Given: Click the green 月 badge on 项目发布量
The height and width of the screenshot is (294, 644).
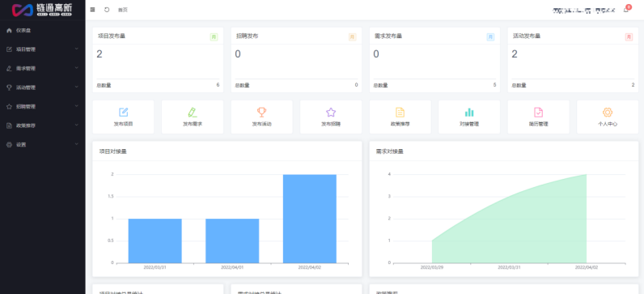Looking at the screenshot, I should coord(214,37).
